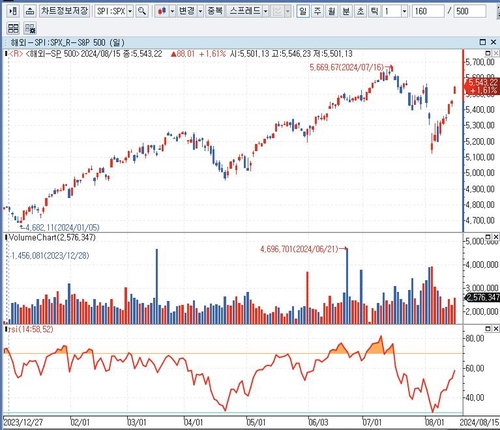Open the multi-chart grid layout icon

point(13,28)
